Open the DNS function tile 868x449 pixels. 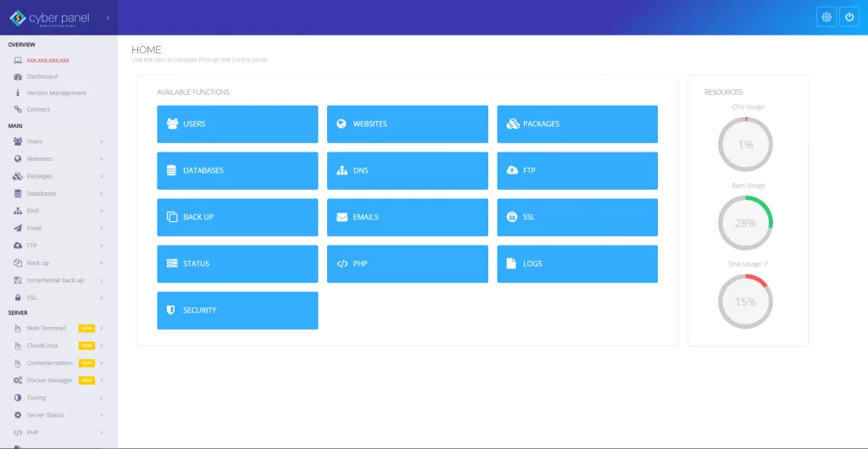(408, 170)
